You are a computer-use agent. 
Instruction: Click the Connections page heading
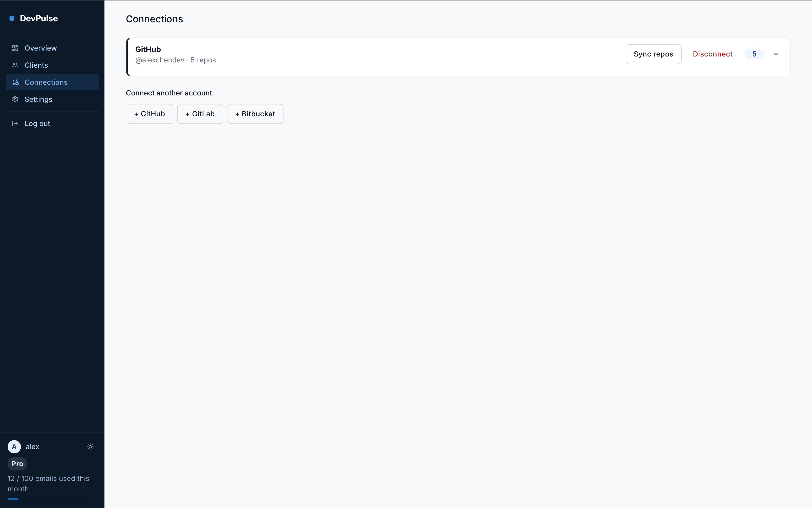(x=154, y=19)
